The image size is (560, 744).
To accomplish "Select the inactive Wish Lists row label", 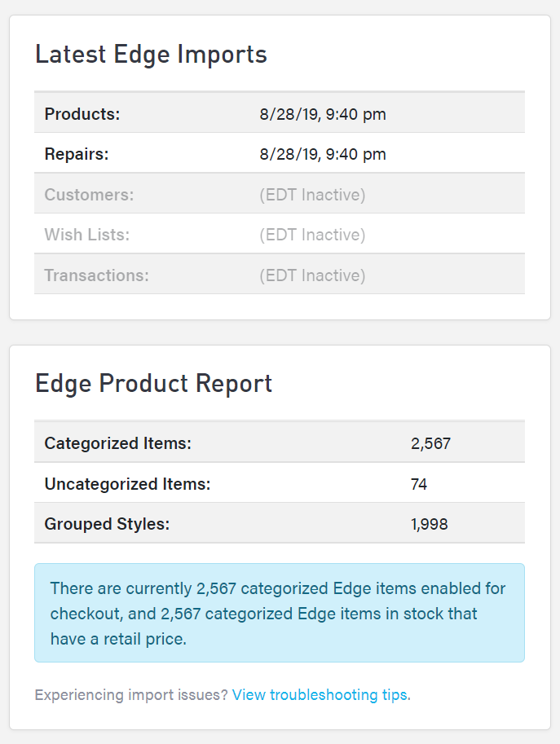I will tap(86, 235).
